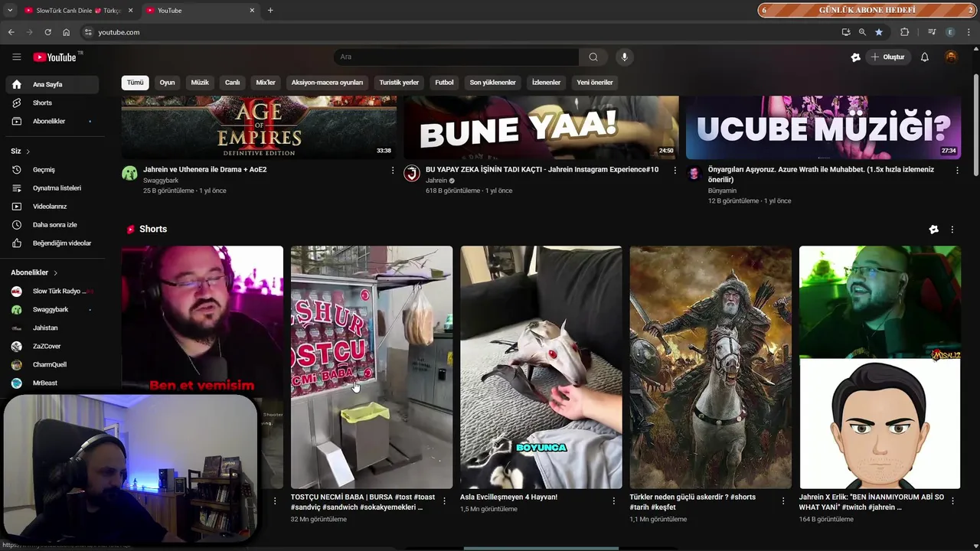Select Aksiyon-macera oyunları chip

coord(327,82)
